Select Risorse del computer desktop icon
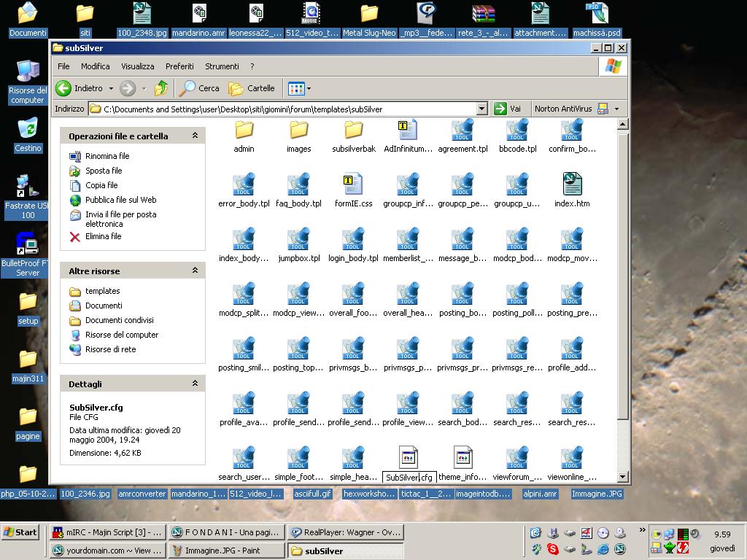747x560 pixels. coord(28,71)
